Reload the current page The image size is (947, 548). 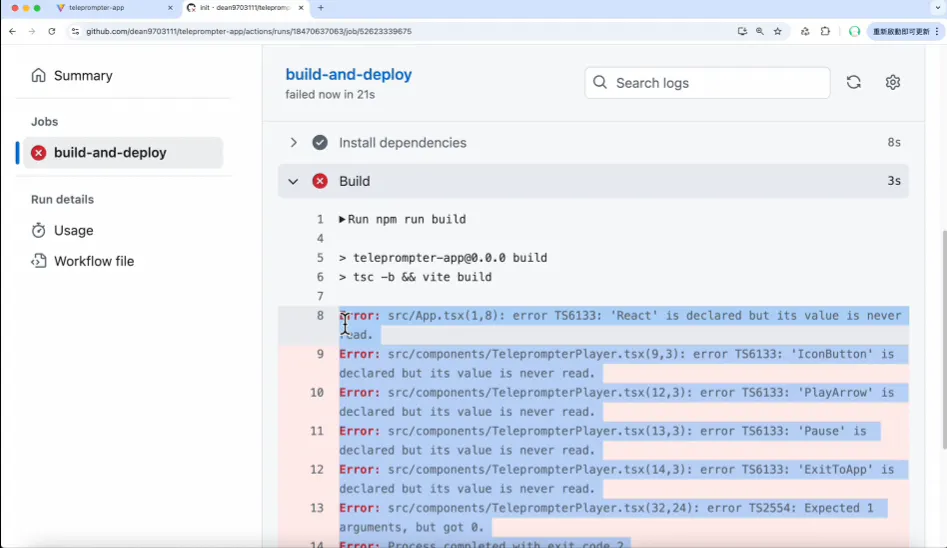pyautogui.click(x=52, y=31)
